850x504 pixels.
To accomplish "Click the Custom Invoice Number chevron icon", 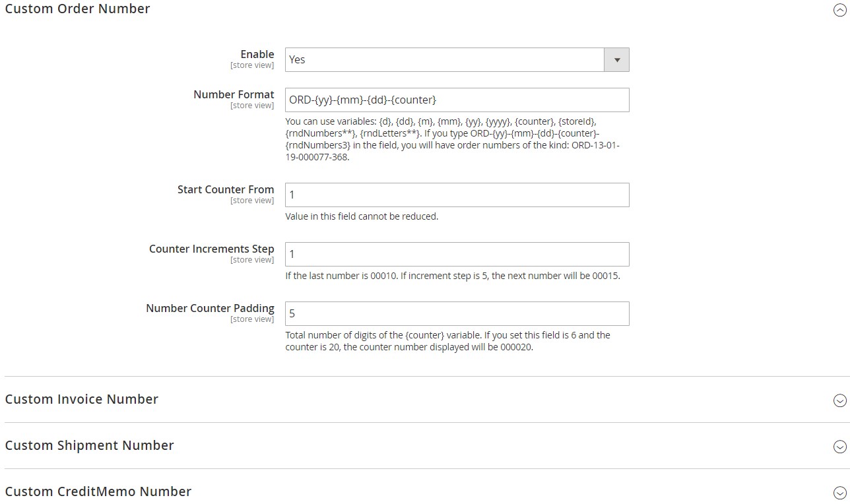I will coord(839,400).
